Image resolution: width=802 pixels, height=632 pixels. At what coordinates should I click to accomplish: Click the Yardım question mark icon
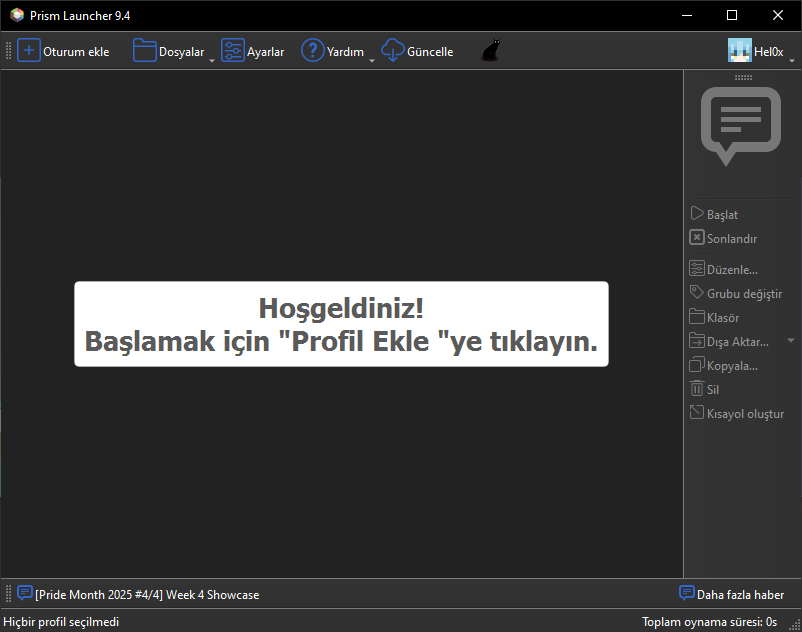(313, 51)
